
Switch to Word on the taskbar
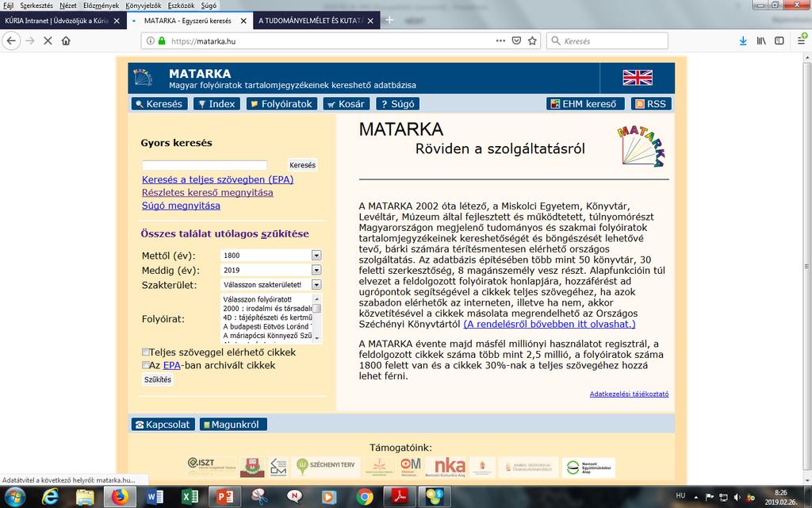point(155,497)
